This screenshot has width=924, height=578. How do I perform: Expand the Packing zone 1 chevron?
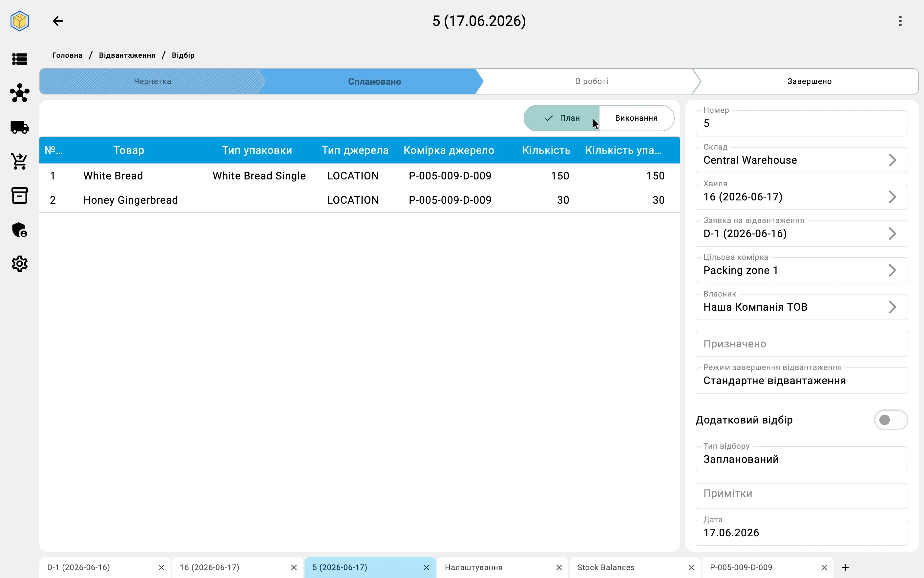tap(892, 270)
